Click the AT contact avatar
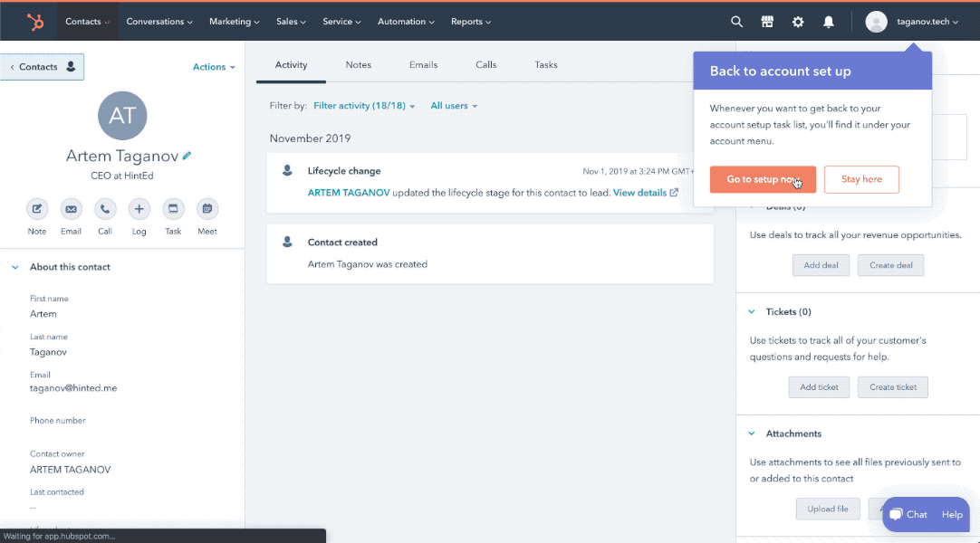980x543 pixels. [122, 116]
